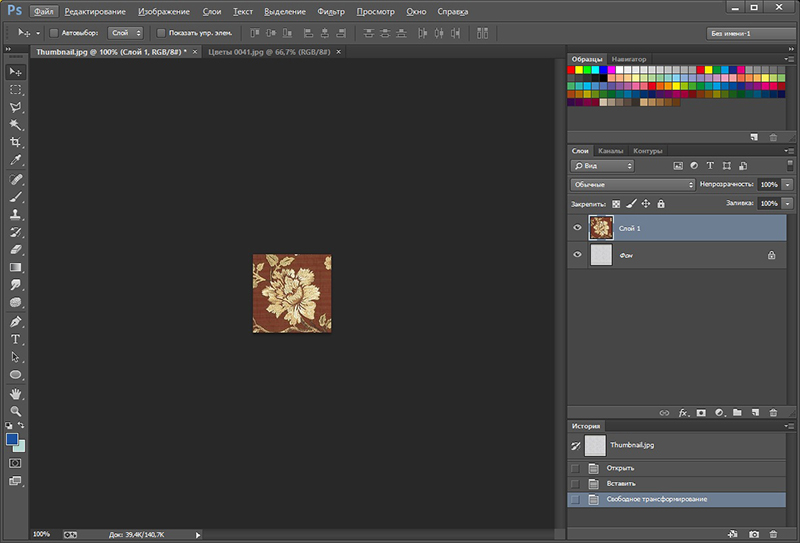Activate the Zoom magnifier tool
The image size is (800, 543).
(16, 410)
